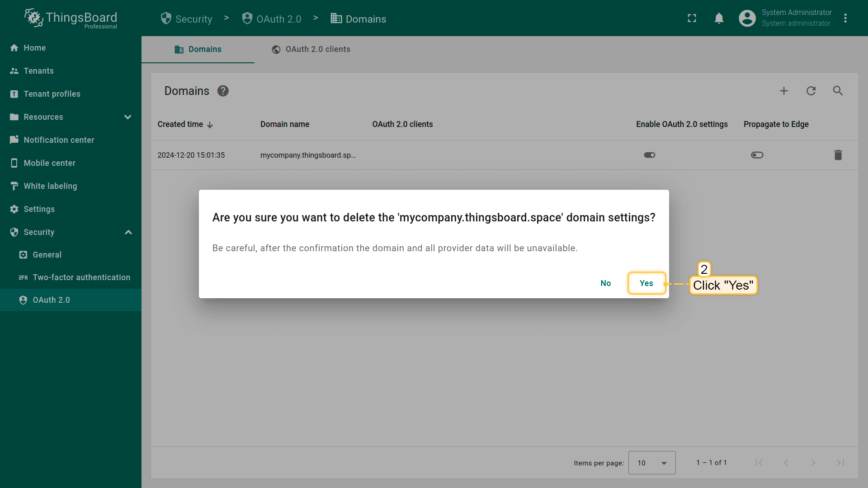Toggle fullscreen mode icon
The image size is (868, 488).
click(x=692, y=19)
